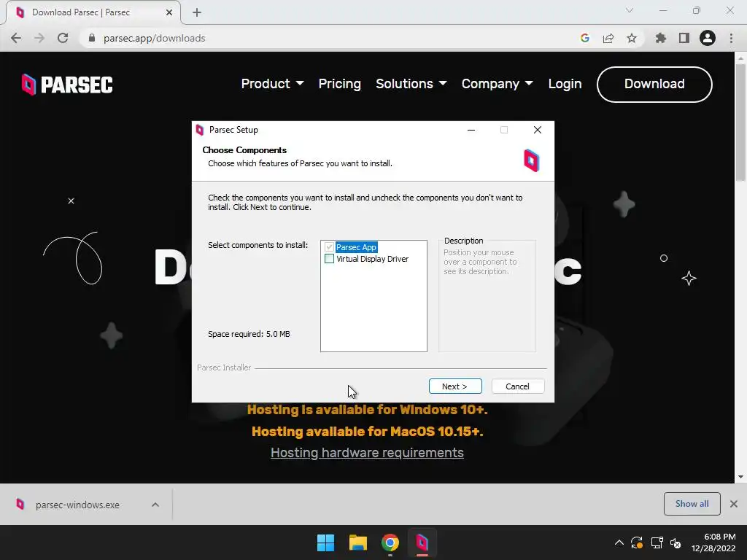Click the browser forward arrow
This screenshot has height=560, width=747.
39,38
